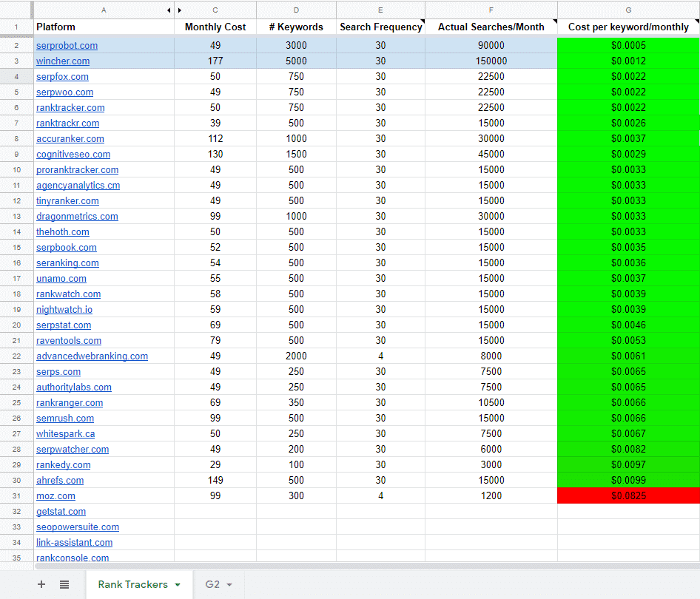
Task: Click the rankranger.com link
Action: 70,403
